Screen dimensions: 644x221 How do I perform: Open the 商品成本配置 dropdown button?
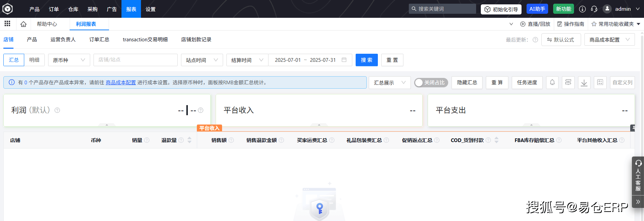pyautogui.click(x=609, y=40)
